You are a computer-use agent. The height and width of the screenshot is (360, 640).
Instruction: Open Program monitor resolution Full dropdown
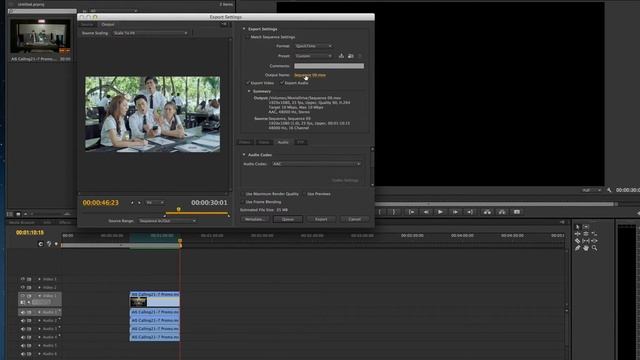(591, 190)
